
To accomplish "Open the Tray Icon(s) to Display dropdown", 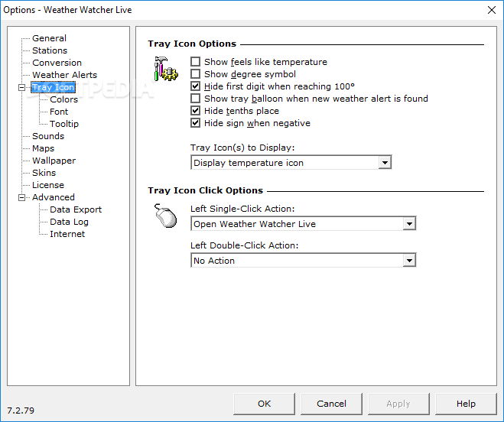I will 385,163.
